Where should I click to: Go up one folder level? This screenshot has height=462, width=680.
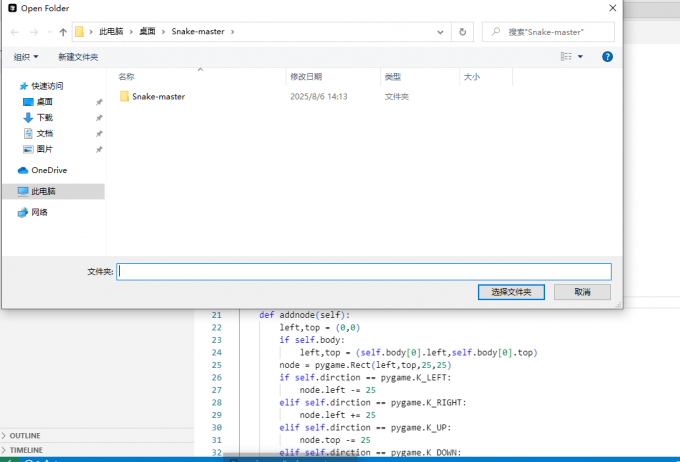[x=63, y=32]
